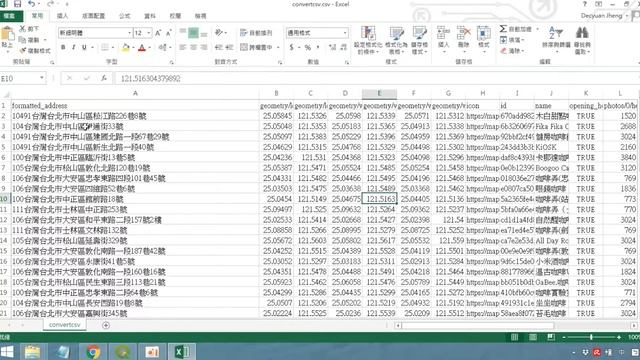
Task: Click the Paste clipboard icon
Action: tap(7, 34)
